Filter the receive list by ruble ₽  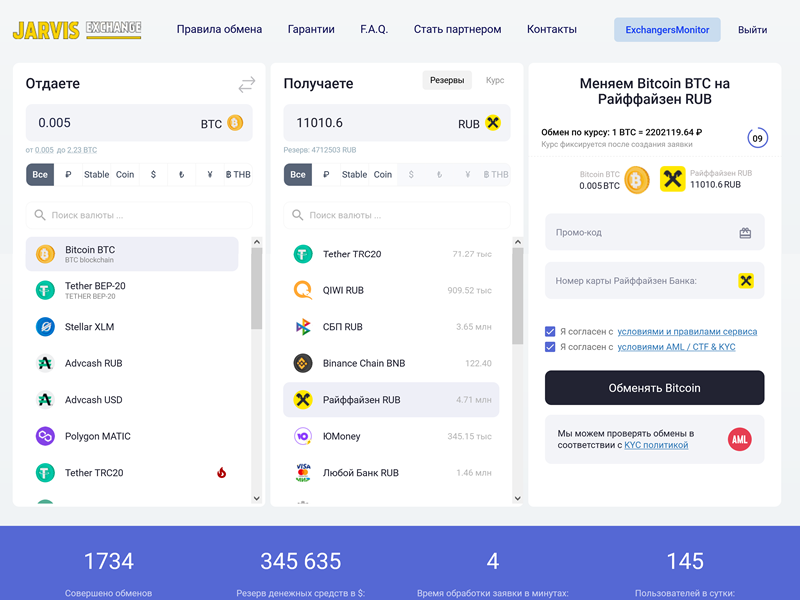tap(326, 174)
